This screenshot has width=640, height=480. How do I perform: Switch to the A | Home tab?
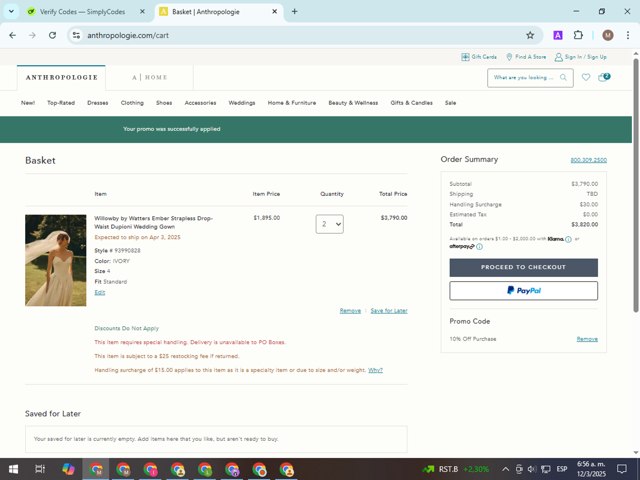tap(149, 78)
